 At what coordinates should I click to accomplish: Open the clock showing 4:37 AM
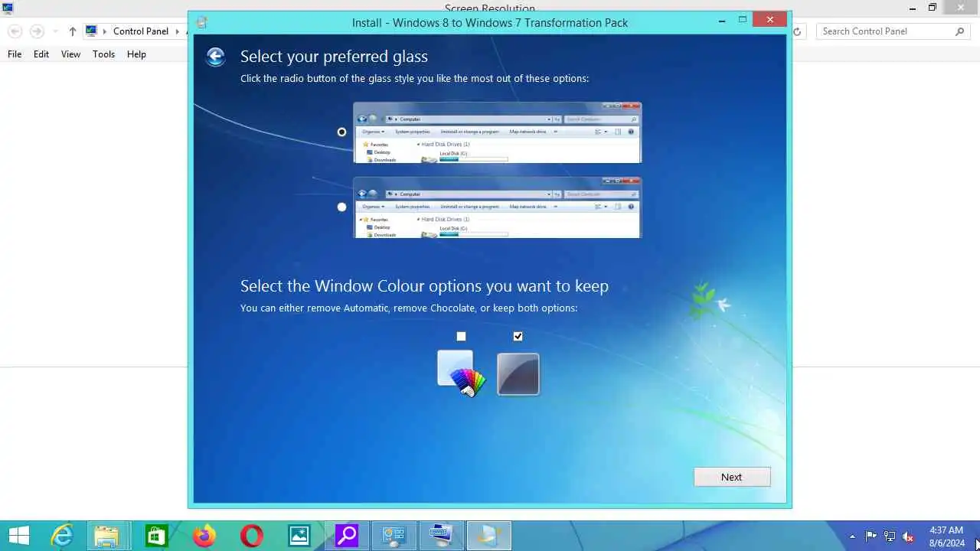[946, 536]
